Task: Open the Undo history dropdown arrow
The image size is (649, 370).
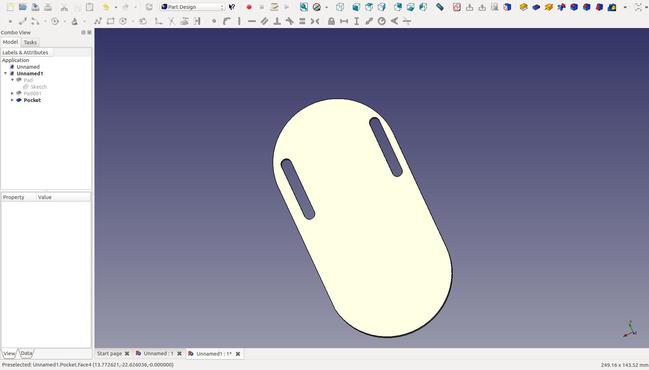Action: pyautogui.click(x=115, y=7)
